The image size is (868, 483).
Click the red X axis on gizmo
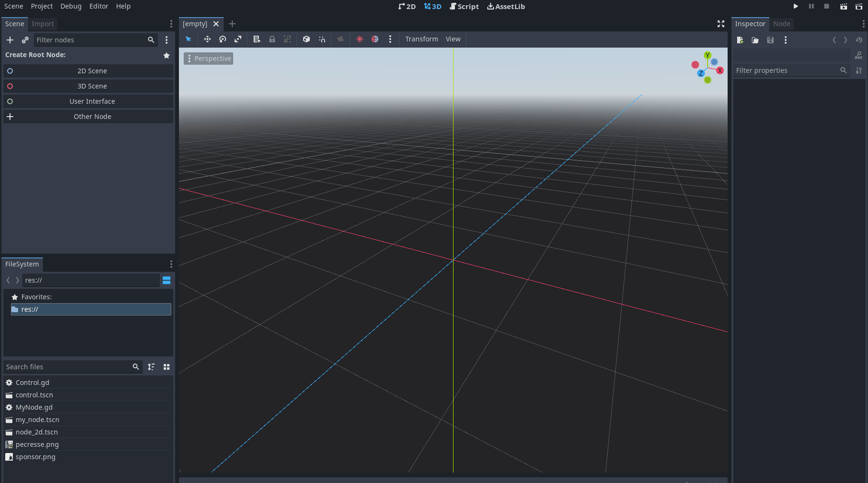click(720, 70)
